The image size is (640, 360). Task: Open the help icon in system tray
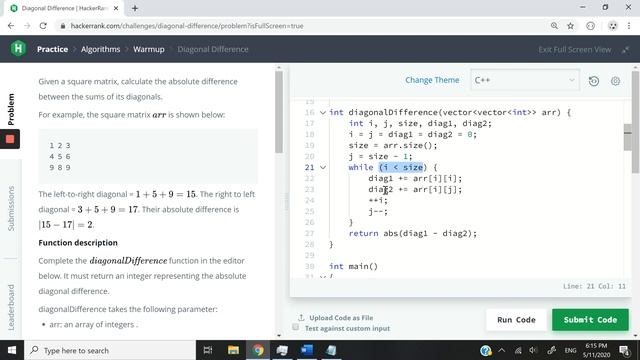point(485,350)
